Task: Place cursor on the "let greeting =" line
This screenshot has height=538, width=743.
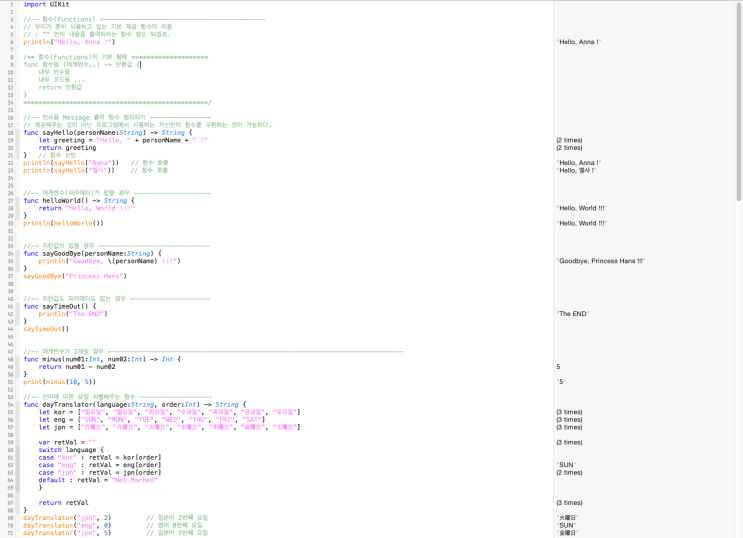Action: (123, 140)
